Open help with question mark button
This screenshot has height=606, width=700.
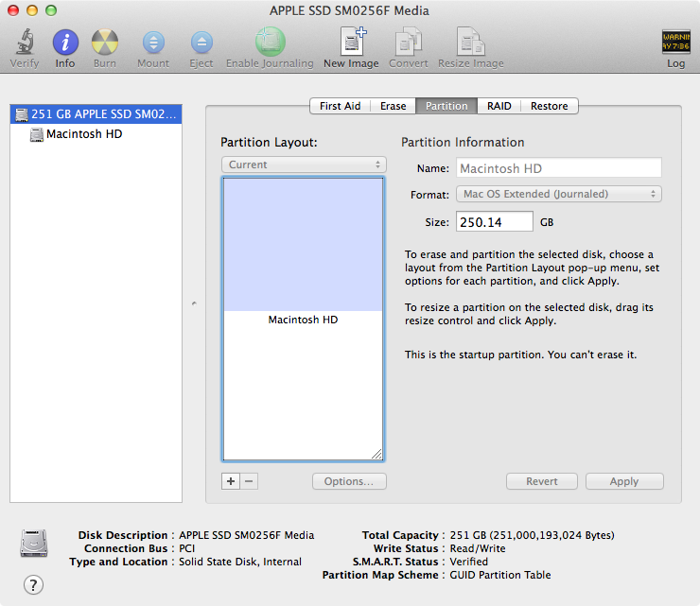tap(33, 584)
